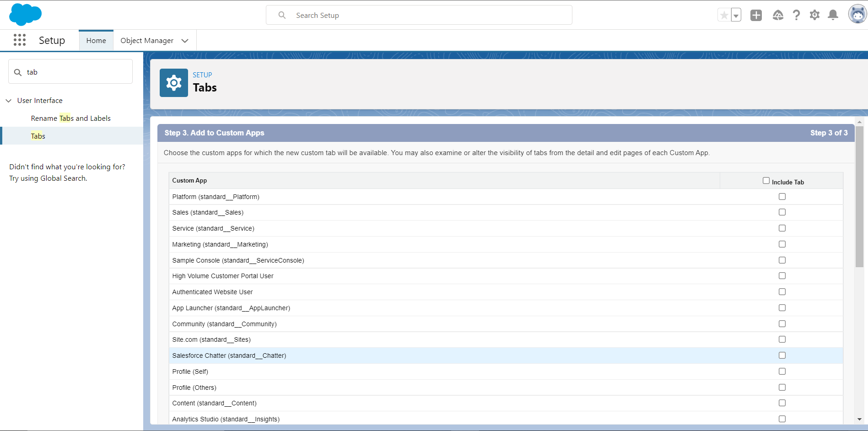
Task: Expand the Object Manager dropdown chevron
Action: pos(185,41)
